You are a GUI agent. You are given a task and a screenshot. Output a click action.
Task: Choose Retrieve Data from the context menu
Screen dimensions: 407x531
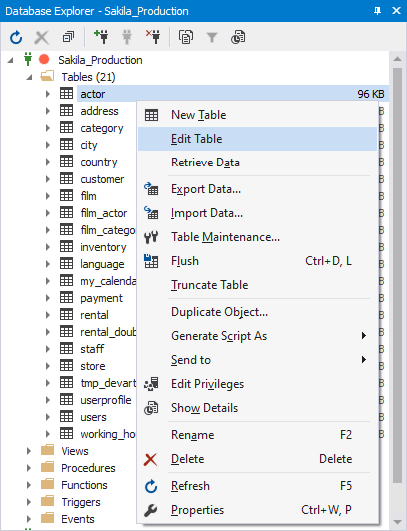pos(257,163)
